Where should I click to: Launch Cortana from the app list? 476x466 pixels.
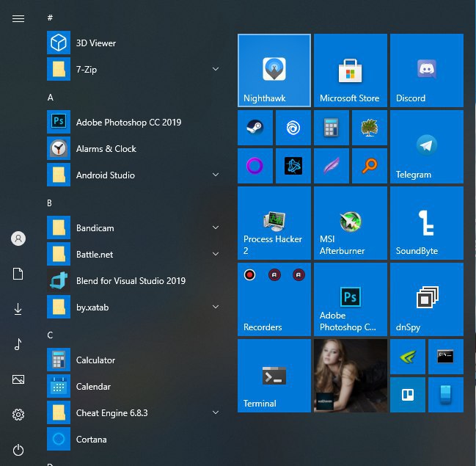pos(133,439)
